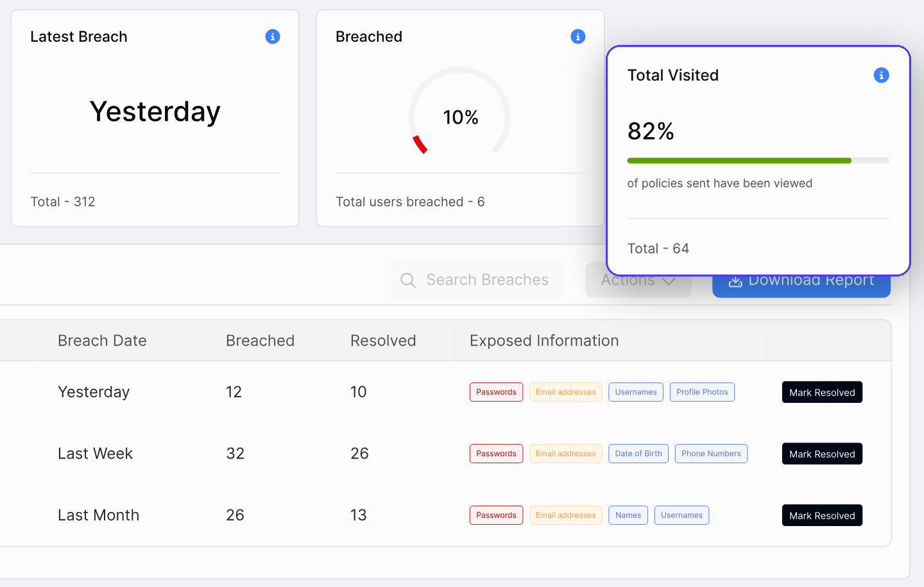This screenshot has width=924, height=587.
Task: Click the download icon on Download Report
Action: [x=735, y=282]
